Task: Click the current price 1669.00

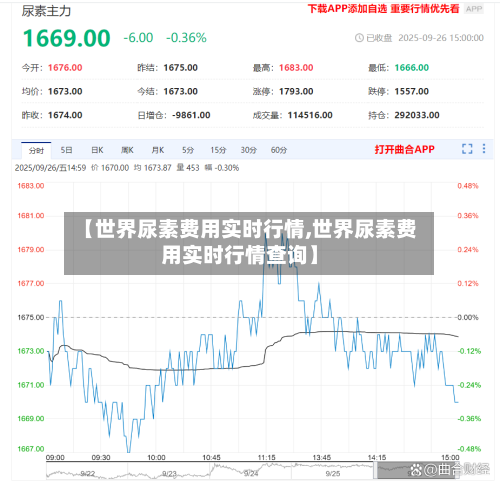Action: [x=66, y=38]
